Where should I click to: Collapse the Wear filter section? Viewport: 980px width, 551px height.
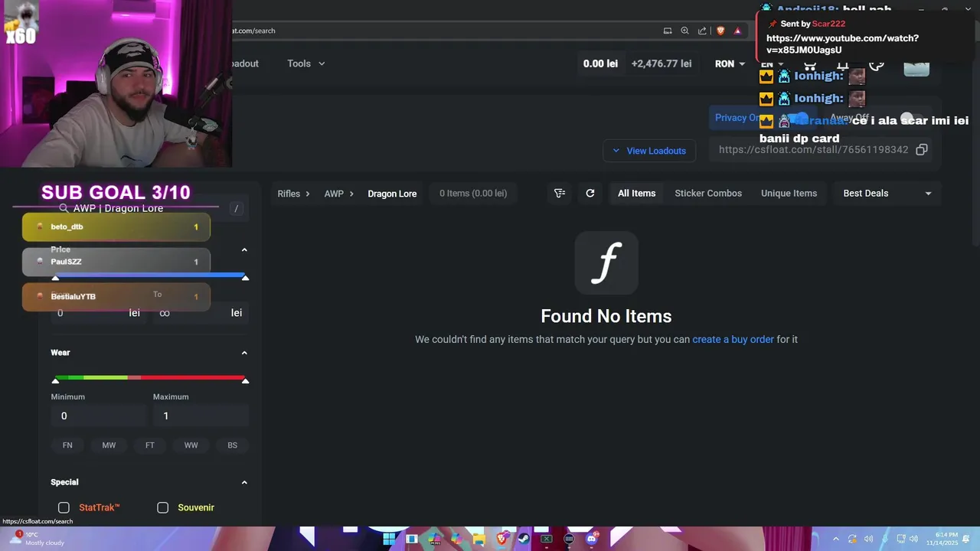click(244, 353)
